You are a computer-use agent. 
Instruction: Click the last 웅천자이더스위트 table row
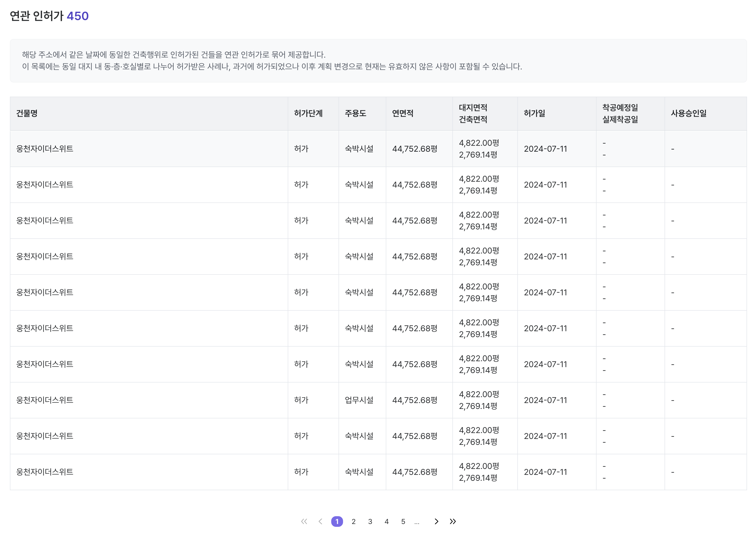(x=45, y=472)
